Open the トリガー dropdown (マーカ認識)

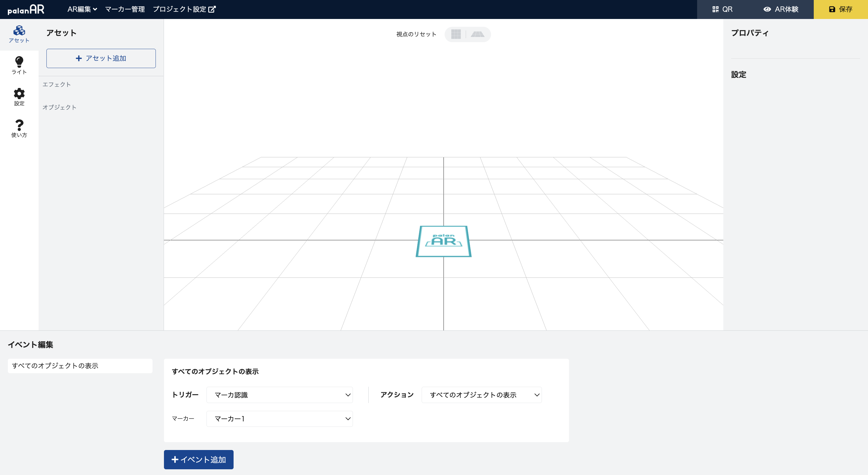(280, 395)
